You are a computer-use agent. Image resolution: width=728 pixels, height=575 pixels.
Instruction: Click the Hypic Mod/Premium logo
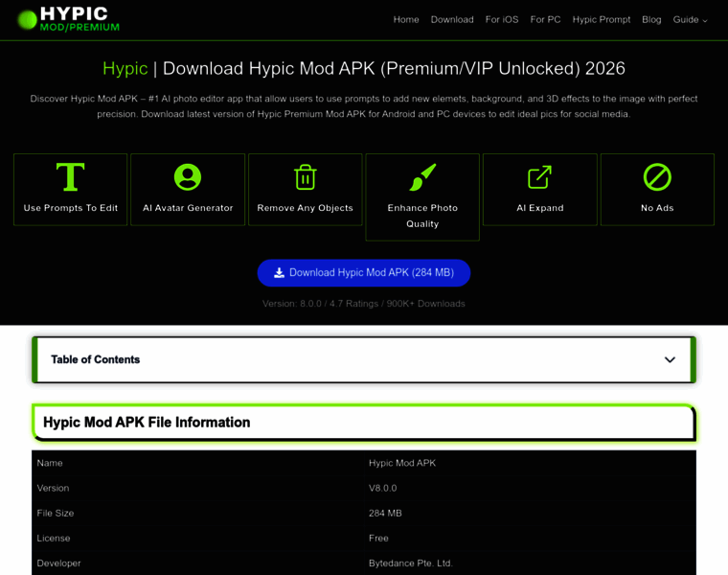point(68,19)
